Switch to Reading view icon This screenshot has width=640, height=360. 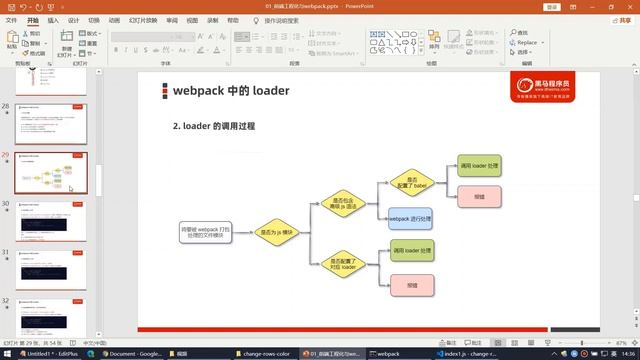531,343
